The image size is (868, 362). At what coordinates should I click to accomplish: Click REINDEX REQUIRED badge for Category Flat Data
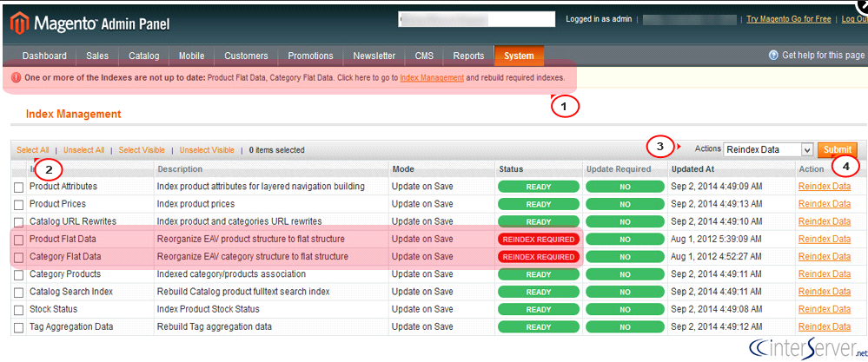(x=539, y=257)
